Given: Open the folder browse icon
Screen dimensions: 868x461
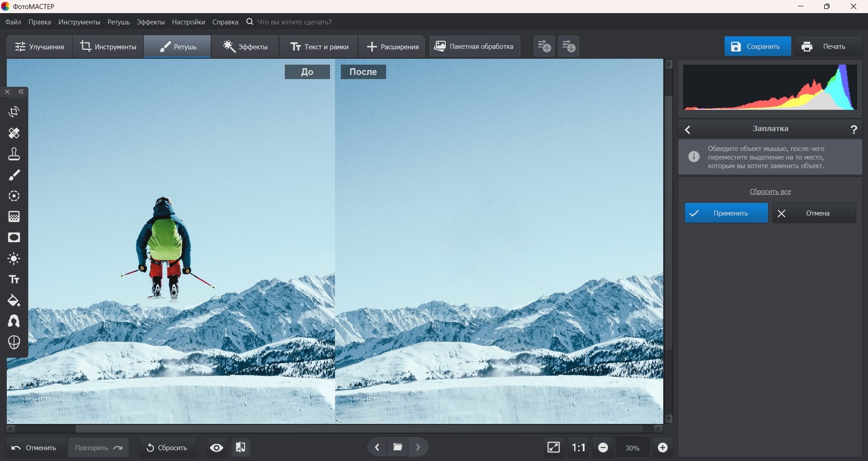Looking at the screenshot, I should coord(398,447).
